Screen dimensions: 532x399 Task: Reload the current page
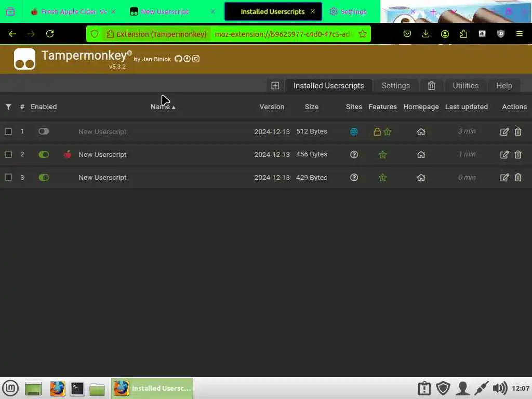(50, 34)
